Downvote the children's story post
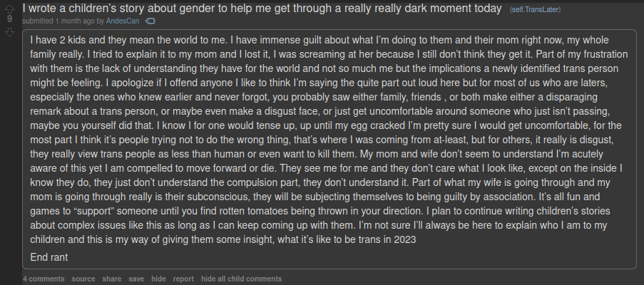 tap(10, 32)
